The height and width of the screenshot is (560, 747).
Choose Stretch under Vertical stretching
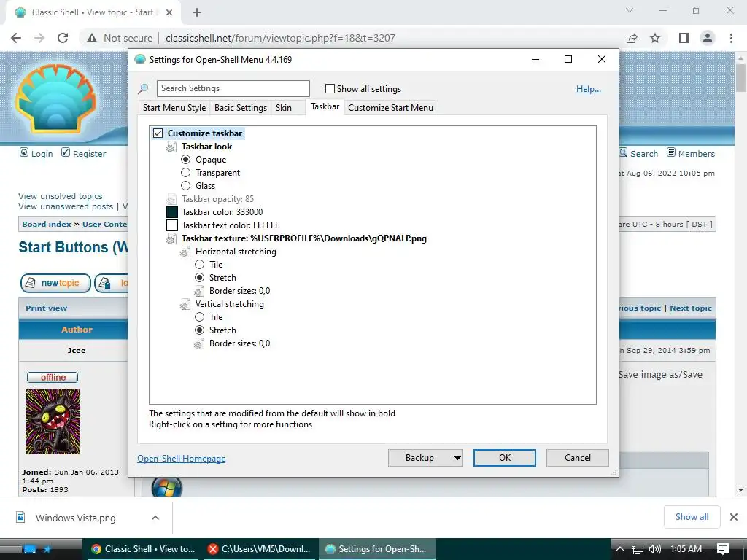click(x=200, y=330)
